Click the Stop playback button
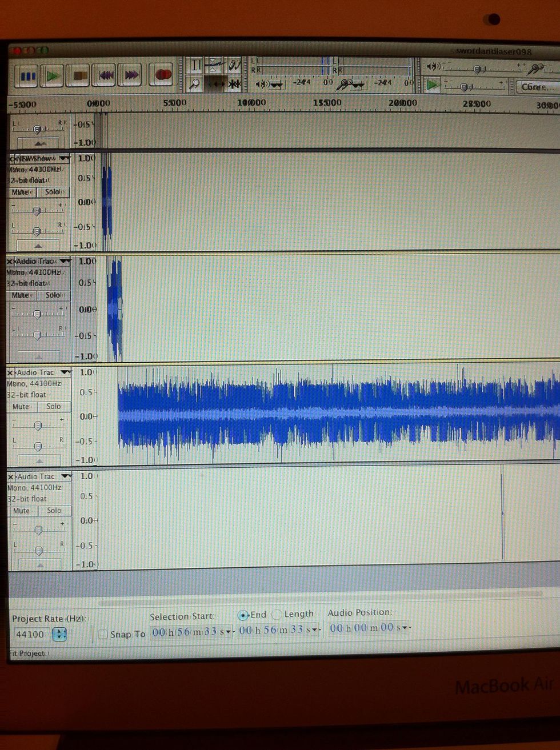Image resolution: width=560 pixels, height=750 pixels. (x=79, y=75)
